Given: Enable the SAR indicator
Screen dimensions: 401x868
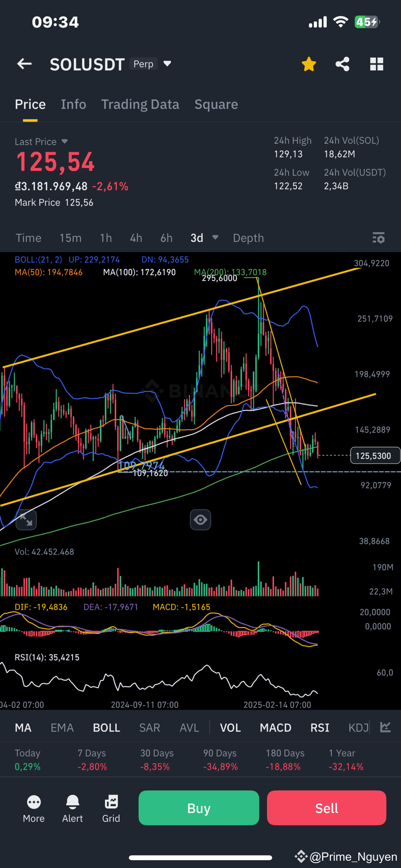Looking at the screenshot, I should 150,728.
